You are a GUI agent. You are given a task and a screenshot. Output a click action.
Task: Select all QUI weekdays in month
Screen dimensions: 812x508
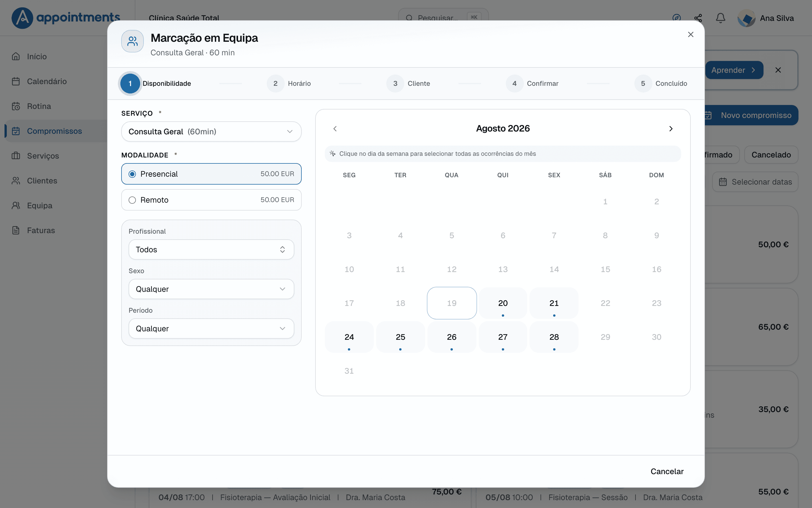coord(503,175)
